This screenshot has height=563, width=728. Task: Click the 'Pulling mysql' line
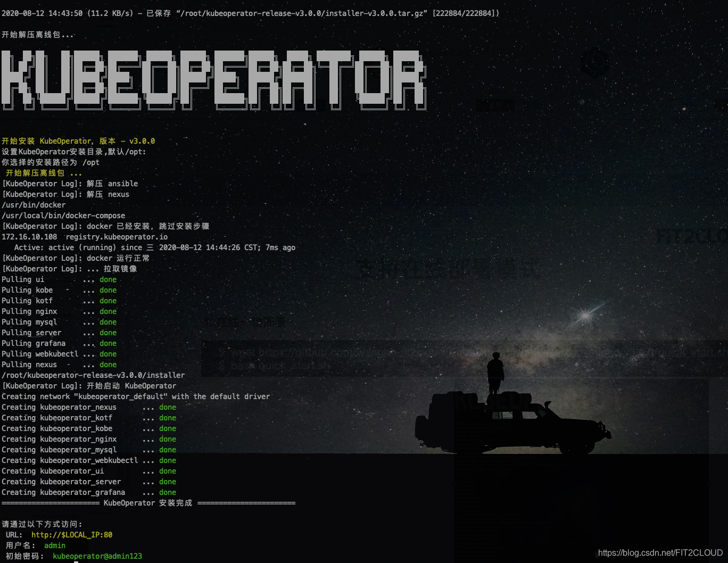point(59,322)
